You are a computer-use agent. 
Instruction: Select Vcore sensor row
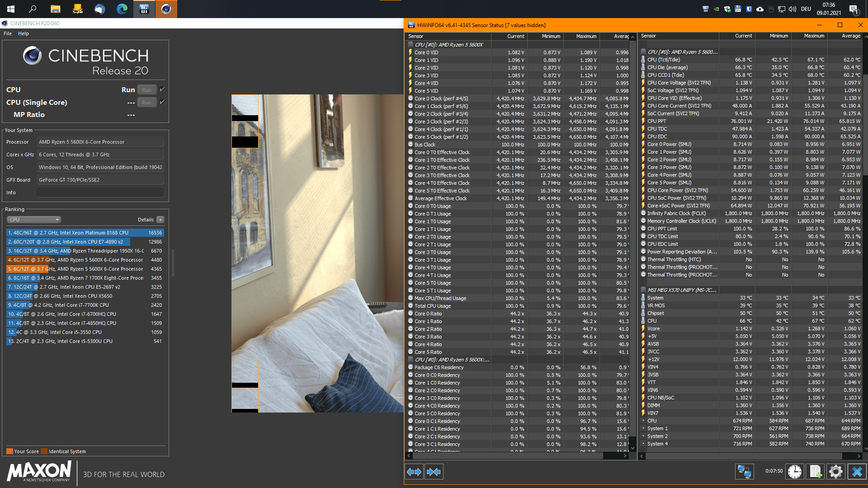[750, 328]
